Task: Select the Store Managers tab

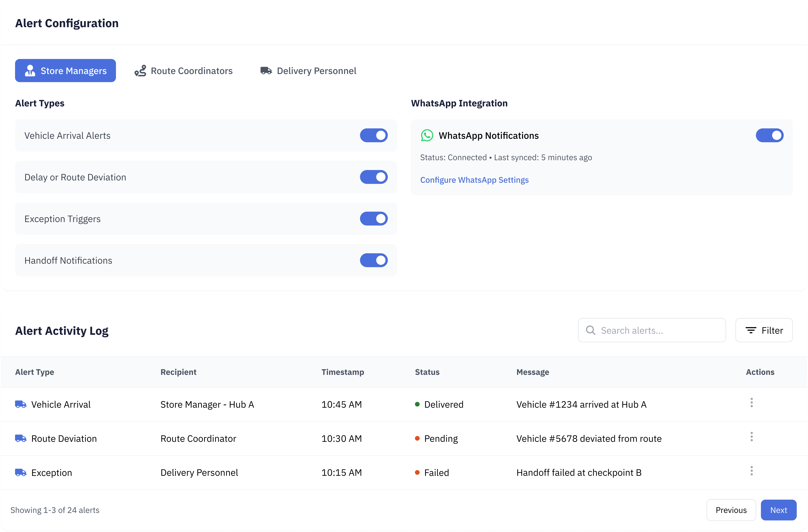Action: [66, 71]
